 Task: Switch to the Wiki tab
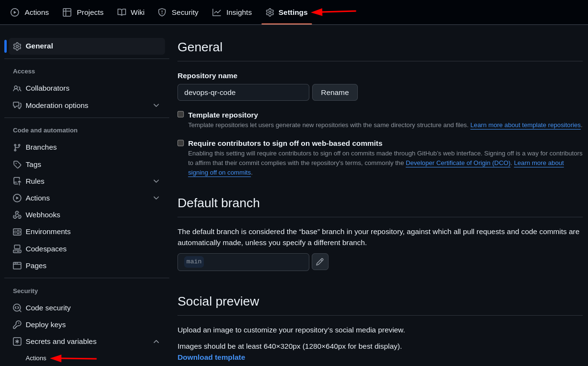(131, 12)
